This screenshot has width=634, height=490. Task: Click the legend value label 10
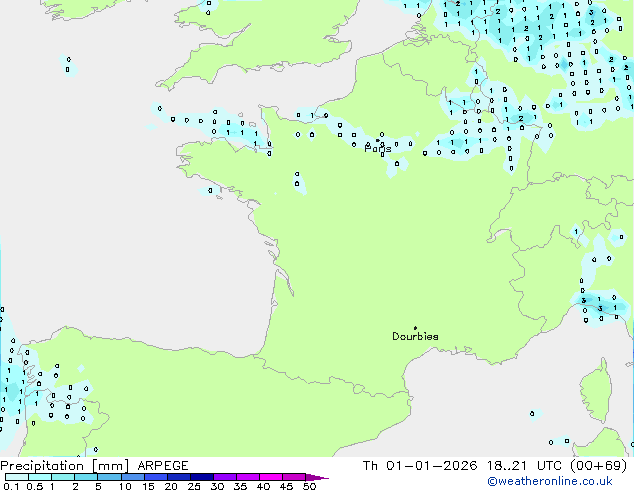(125, 486)
